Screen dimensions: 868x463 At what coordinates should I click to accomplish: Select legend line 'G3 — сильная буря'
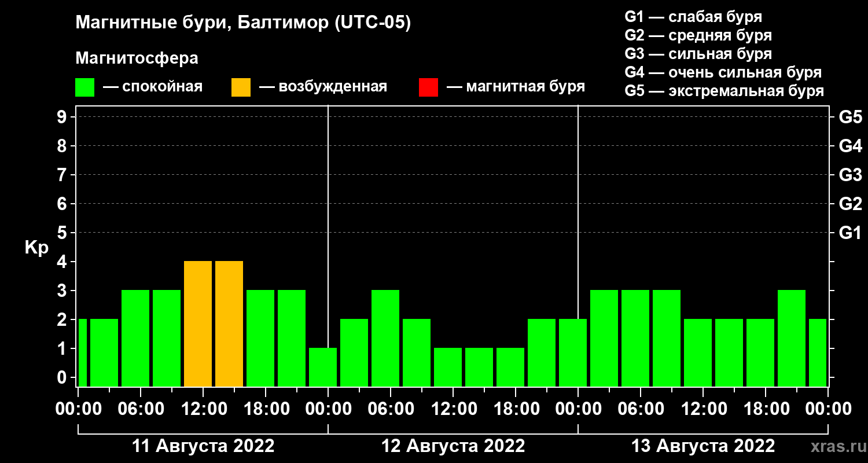[698, 54]
